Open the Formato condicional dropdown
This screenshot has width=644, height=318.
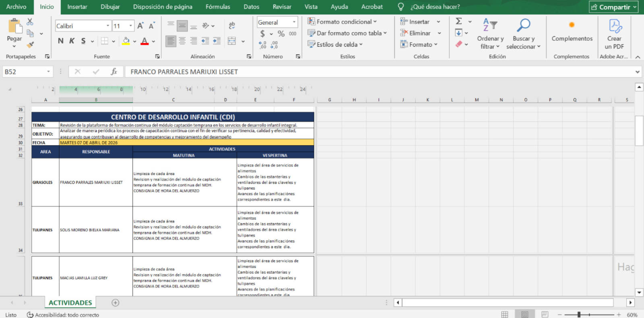click(x=342, y=22)
